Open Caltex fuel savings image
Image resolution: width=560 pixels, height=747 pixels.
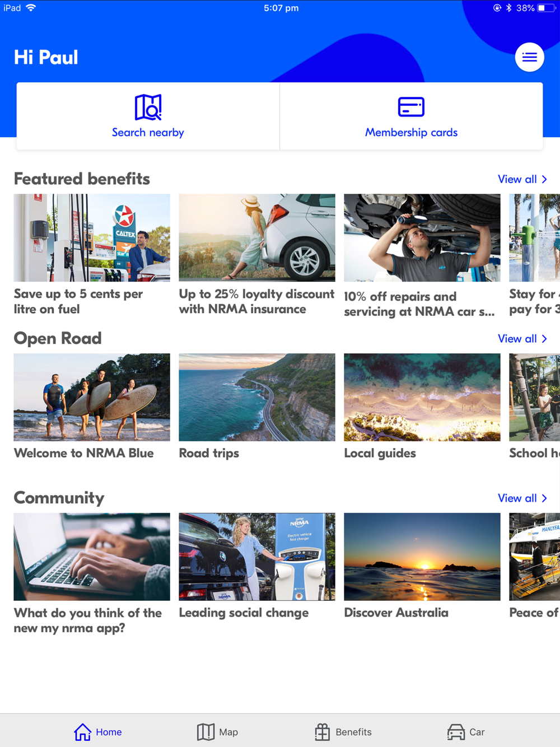point(92,238)
